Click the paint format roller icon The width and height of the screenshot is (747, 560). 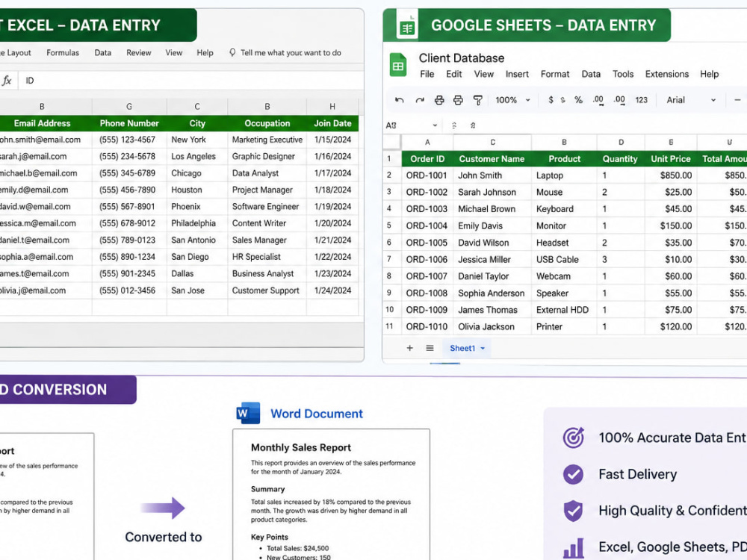pos(477,100)
